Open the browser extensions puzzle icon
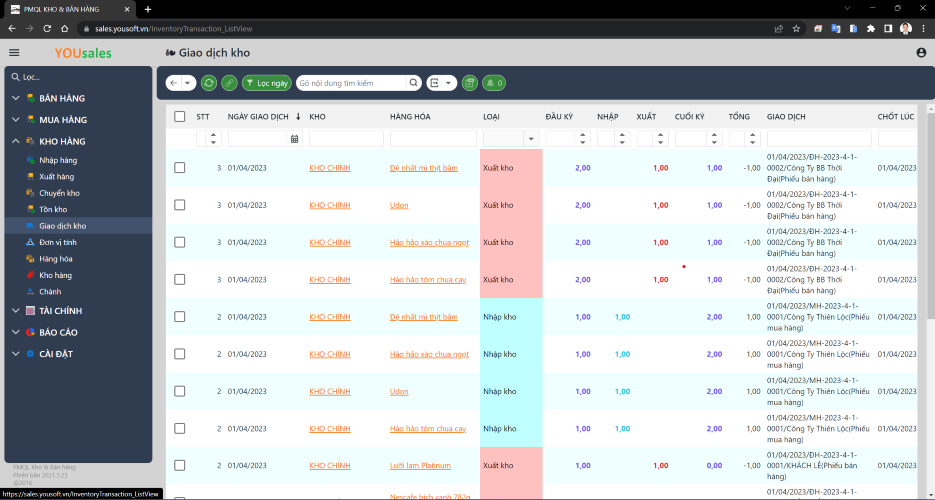 [x=871, y=29]
